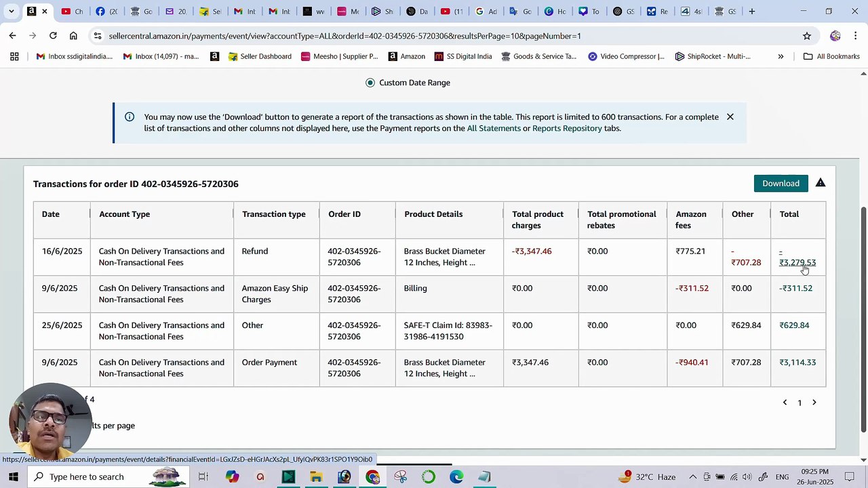
Task: Open the Amazon bookmark
Action: tap(407, 56)
